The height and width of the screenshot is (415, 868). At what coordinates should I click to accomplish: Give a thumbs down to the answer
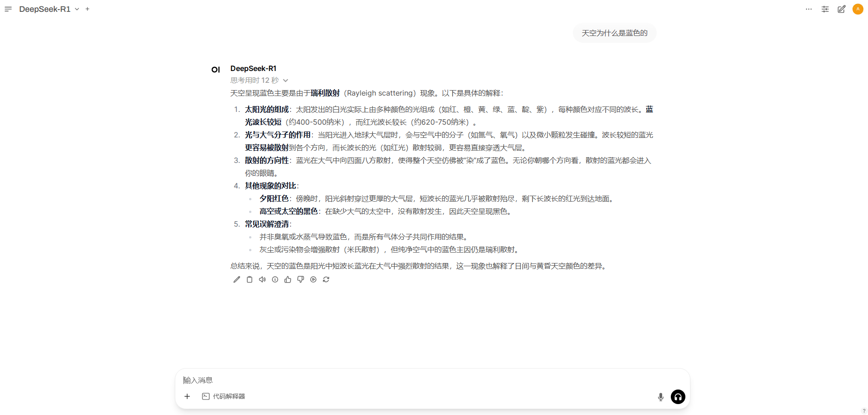pyautogui.click(x=300, y=279)
